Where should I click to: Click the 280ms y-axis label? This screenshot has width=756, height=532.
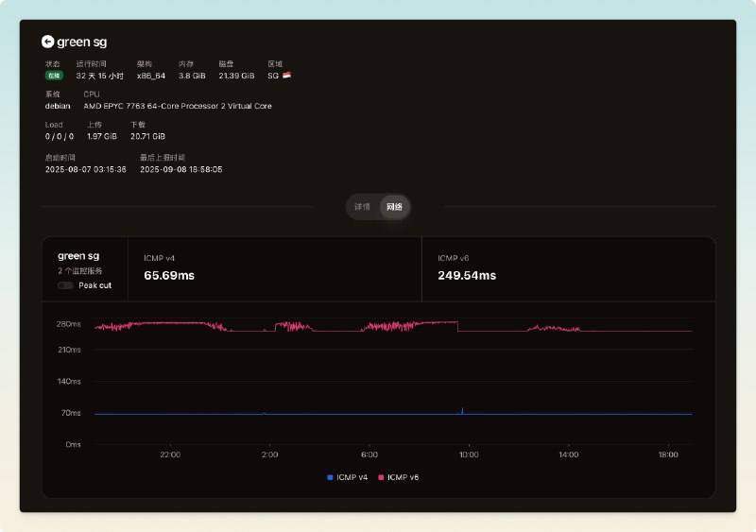[70, 324]
